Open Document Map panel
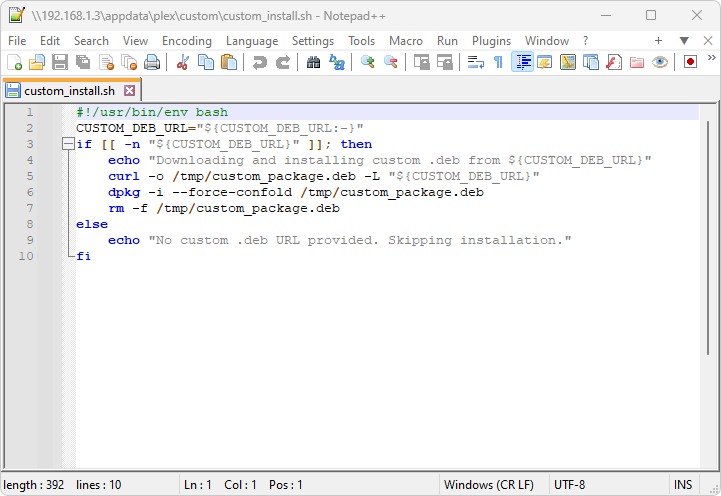The image size is (721, 496). [x=568, y=62]
